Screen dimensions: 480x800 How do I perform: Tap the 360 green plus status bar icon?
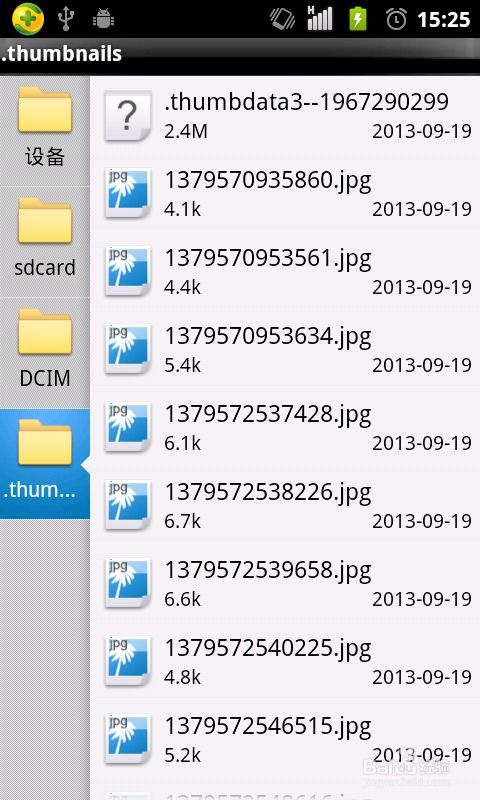click(x=28, y=19)
